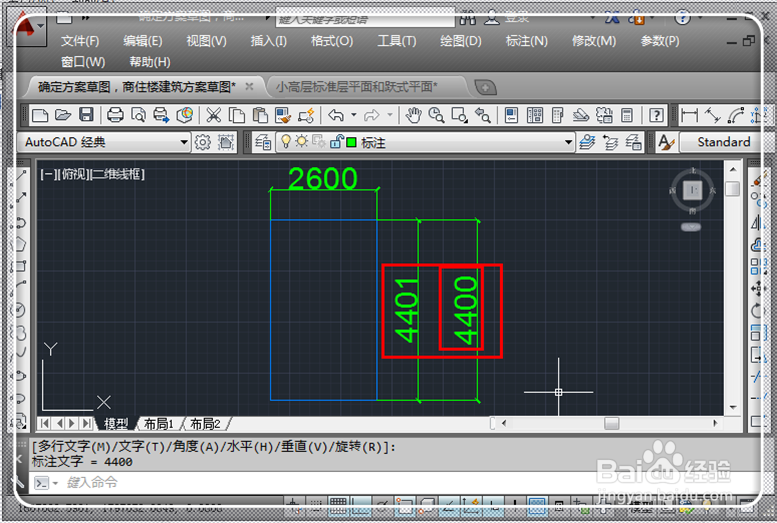
Task: Select the Aligned dimension tool
Action: pyautogui.click(x=713, y=116)
